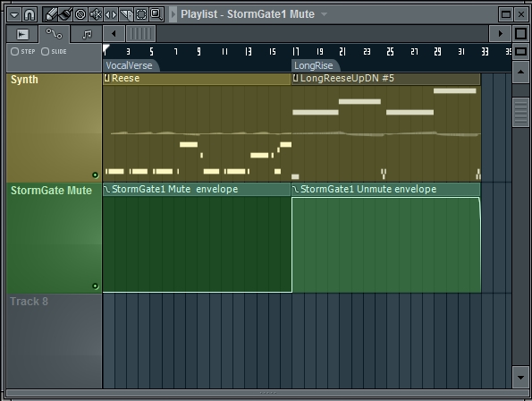Switch to the pattern notes tab
532x401 pixels.
tap(87, 34)
